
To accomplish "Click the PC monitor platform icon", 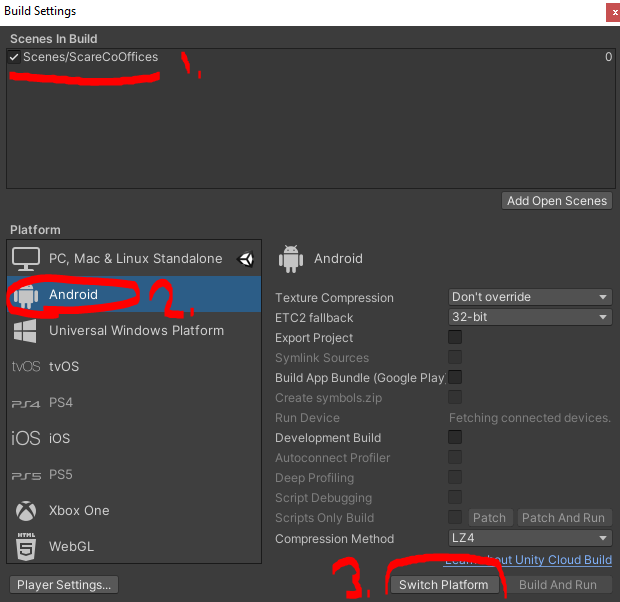I will pos(26,259).
